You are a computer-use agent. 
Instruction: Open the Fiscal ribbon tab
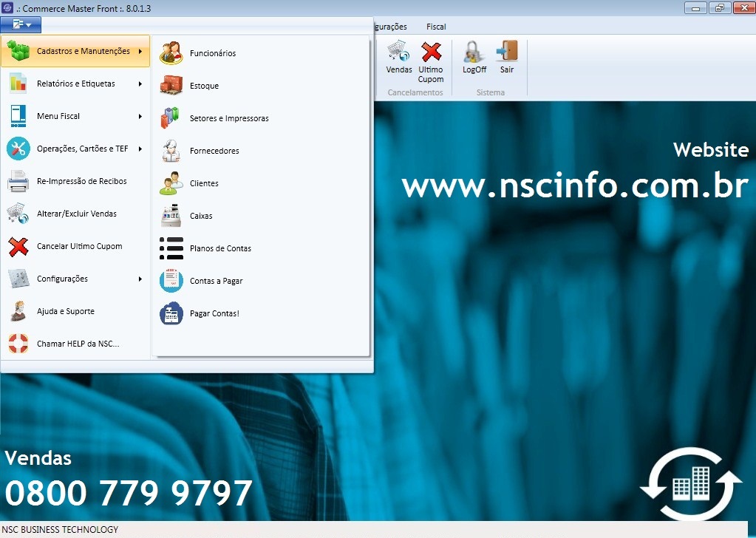coord(436,27)
